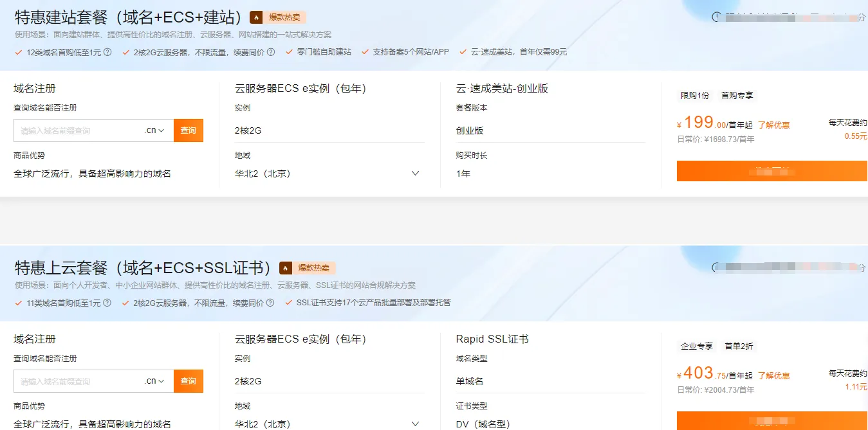Click 支持备案5个网站/APP feature text

[x=411, y=52]
